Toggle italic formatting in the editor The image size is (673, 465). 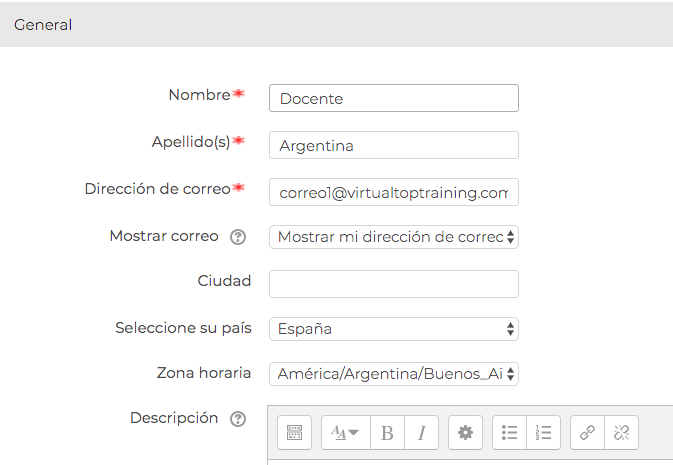click(x=421, y=432)
